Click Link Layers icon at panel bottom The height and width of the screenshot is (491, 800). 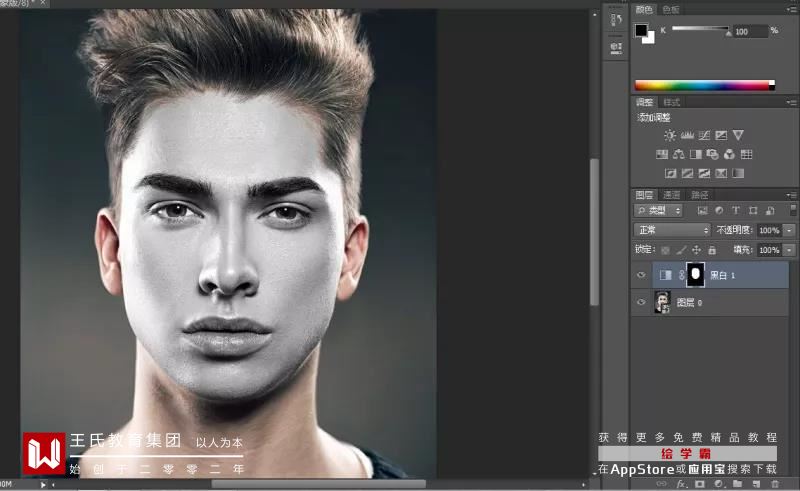point(661,483)
